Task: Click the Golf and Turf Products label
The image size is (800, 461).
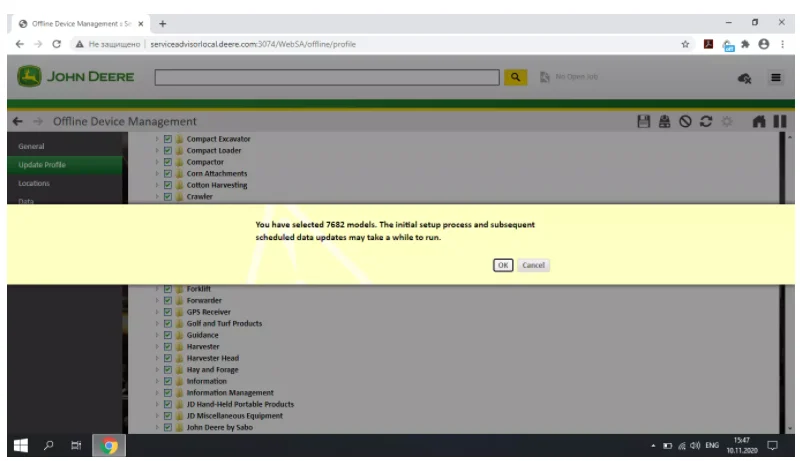Action: [x=224, y=323]
